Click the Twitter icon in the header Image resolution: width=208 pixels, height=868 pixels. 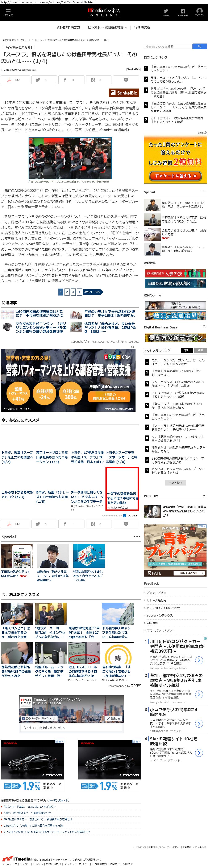click(166, 12)
